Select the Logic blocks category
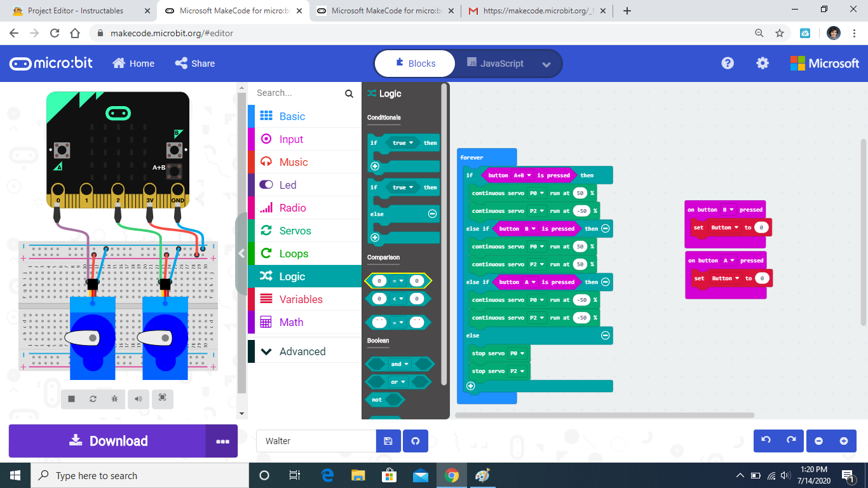The width and height of the screenshot is (868, 488). coord(304,276)
